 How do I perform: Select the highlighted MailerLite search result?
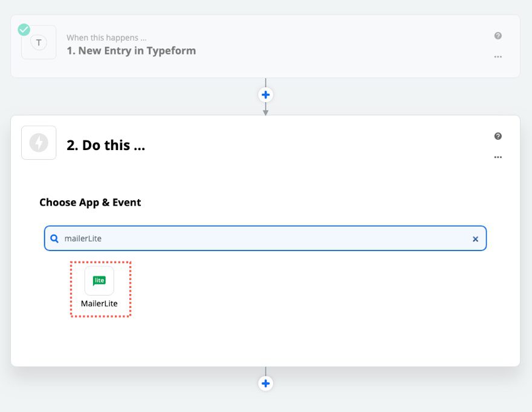point(100,289)
